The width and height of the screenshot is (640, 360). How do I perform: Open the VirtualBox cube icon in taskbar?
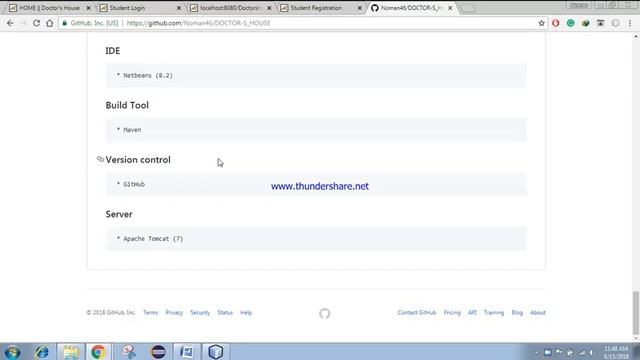(x=216, y=352)
